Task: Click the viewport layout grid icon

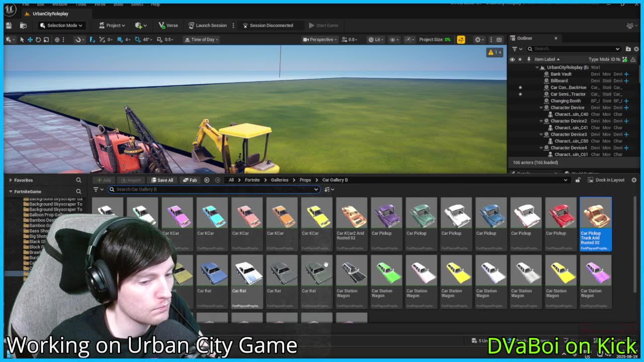Action: pos(499,39)
